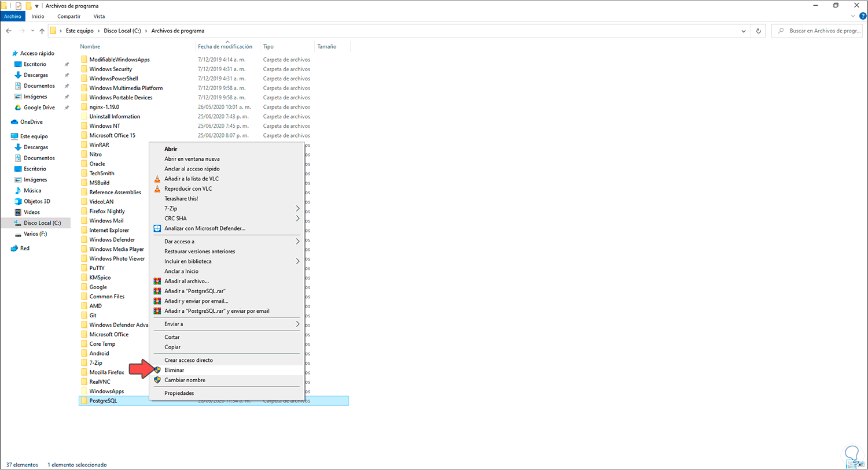Click the VLC cone icon beside Reproducir con VLC
Image resolution: width=868 pixels, height=470 pixels.
[x=157, y=188]
